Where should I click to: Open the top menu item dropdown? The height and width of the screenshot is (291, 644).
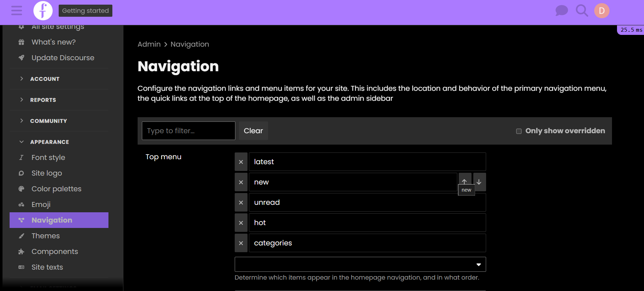point(360,264)
